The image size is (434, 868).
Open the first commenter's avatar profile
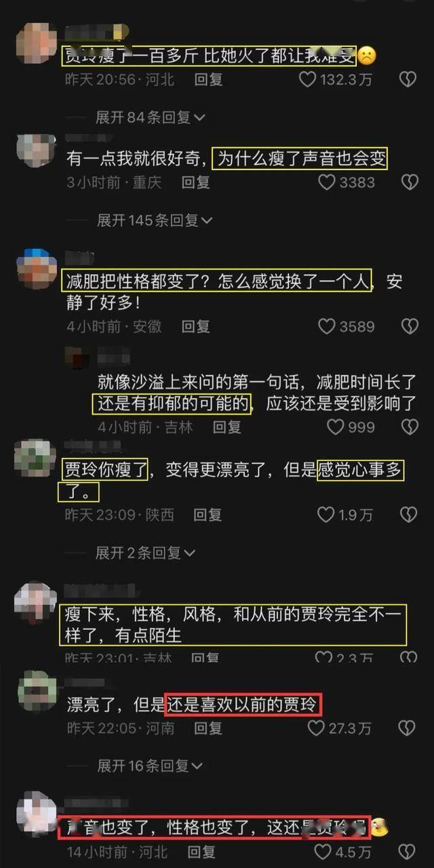click(35, 43)
